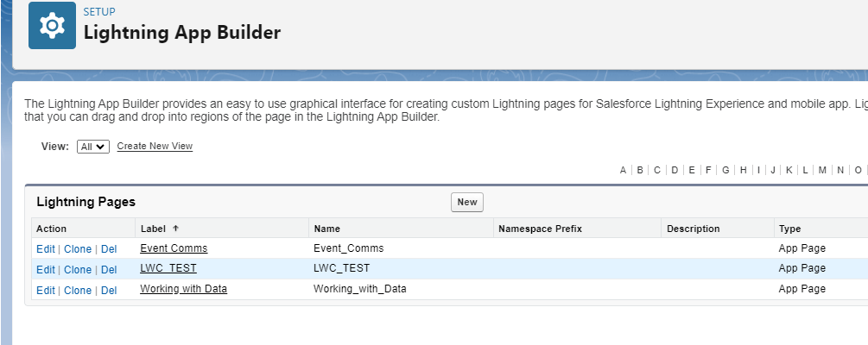The image size is (868, 345).
Task: Click the Lightning Pages section heading
Action: pos(86,202)
